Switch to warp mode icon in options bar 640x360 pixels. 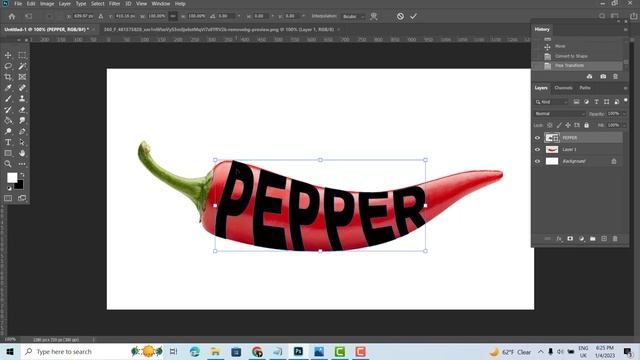pyautogui.click(x=373, y=16)
